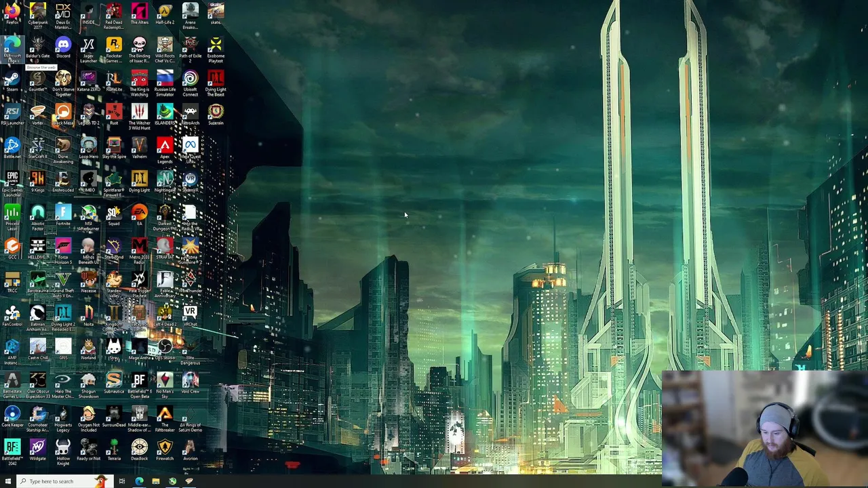Open the EA app shortcut
The image size is (868, 488).
pos(139,216)
